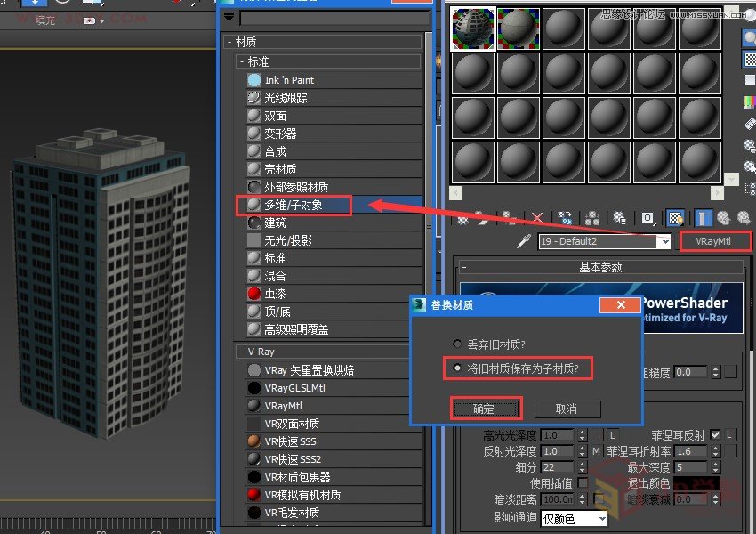Toggle show shaded material in viewport icon
The height and width of the screenshot is (534, 756).
click(x=676, y=217)
